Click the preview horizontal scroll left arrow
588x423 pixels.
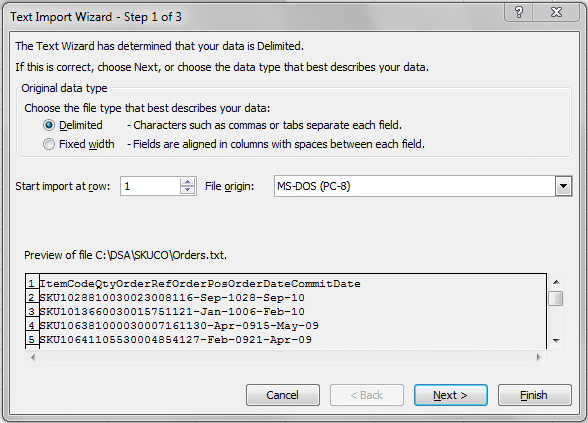click(x=33, y=357)
